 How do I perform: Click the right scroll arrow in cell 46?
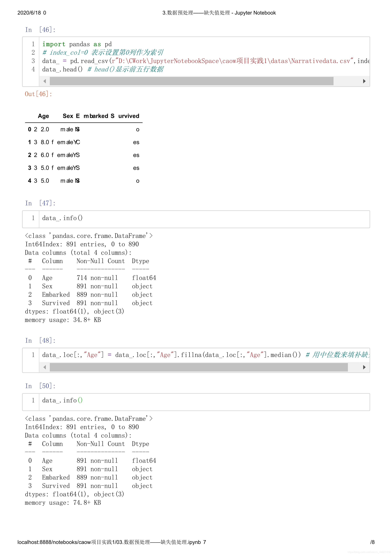tap(364, 81)
